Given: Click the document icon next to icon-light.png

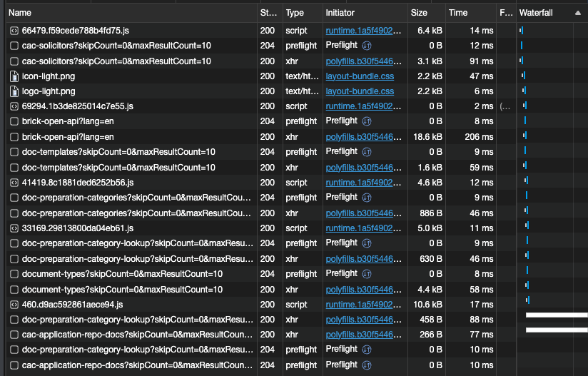Looking at the screenshot, I should click(x=14, y=76).
